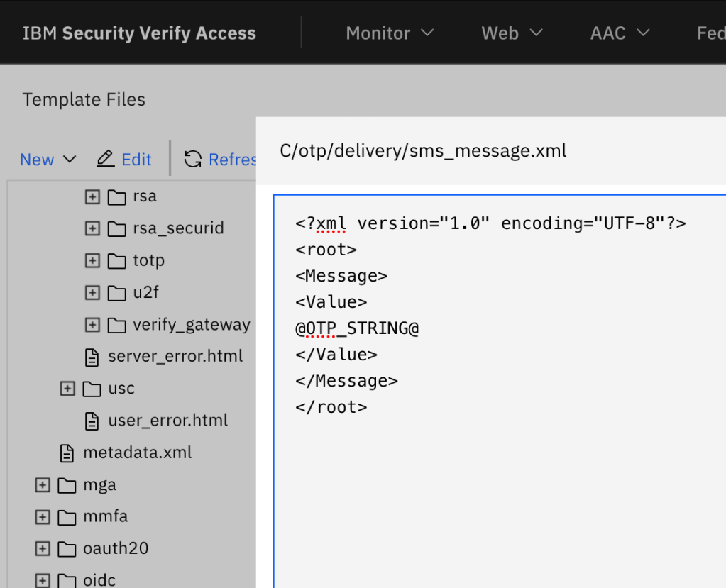Click the Refresh circular arrows icon
Viewport: 726px width, 588px height.
(x=192, y=159)
